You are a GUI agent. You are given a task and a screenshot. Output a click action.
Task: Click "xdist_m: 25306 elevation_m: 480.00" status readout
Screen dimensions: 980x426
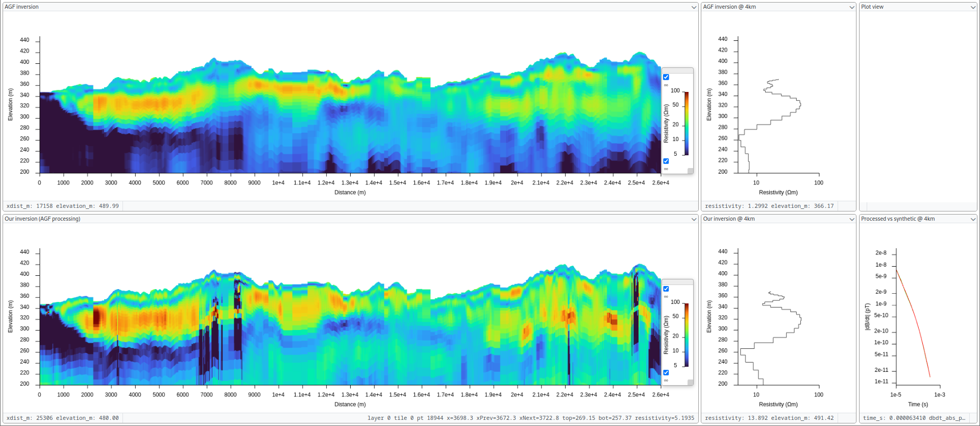[x=63, y=418]
